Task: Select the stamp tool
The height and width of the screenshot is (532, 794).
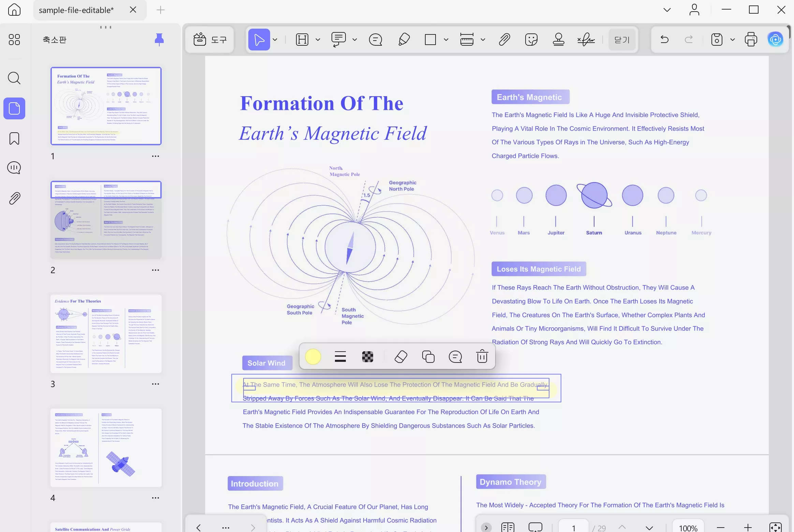Action: click(558, 40)
